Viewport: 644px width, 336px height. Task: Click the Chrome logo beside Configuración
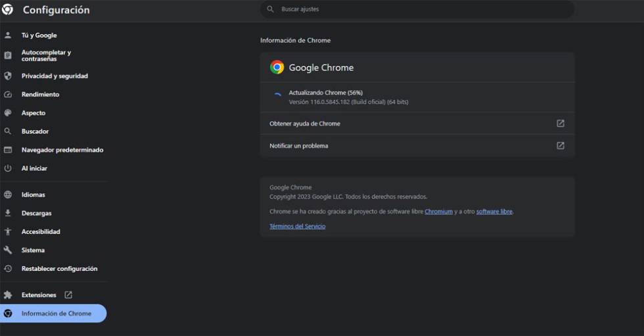point(7,9)
